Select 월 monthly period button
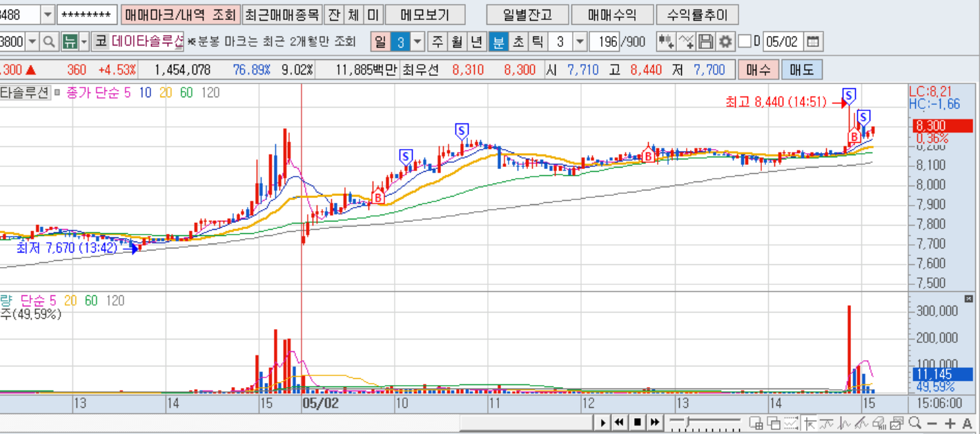This screenshot has height=434, width=980. [457, 41]
